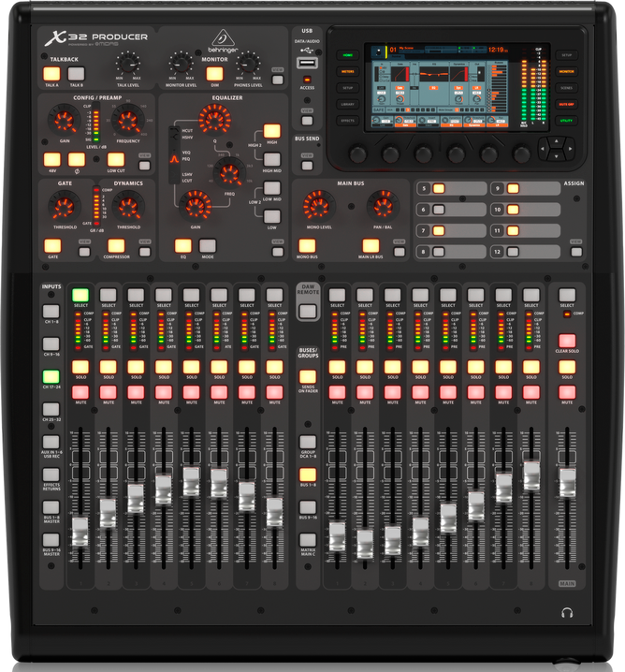Select the MATRIX MAIN C layer button
Image resolution: width=625 pixels, height=672 pixels.
(x=308, y=540)
